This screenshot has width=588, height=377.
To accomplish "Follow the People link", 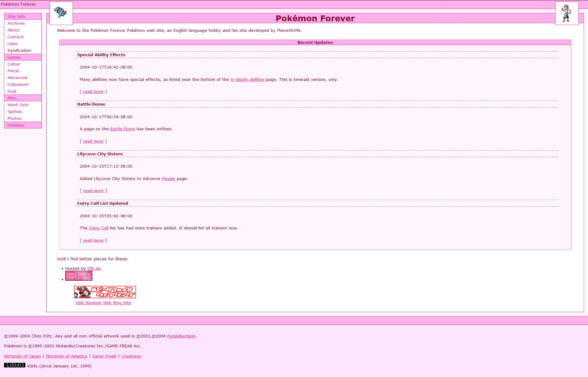I will (168, 178).
